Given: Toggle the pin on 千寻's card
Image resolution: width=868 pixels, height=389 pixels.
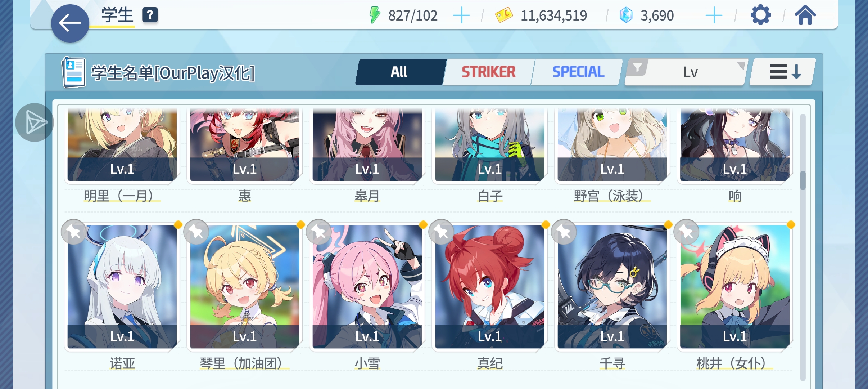Looking at the screenshot, I should [x=564, y=232].
